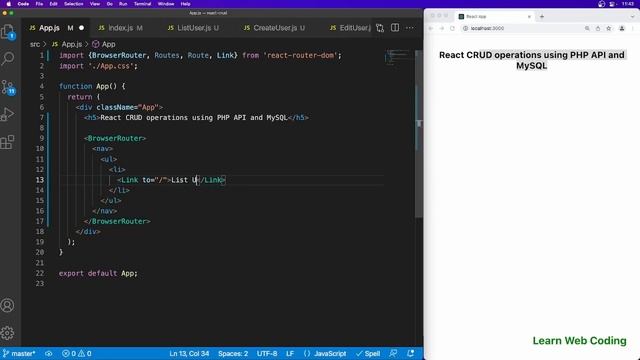Click the import './App.css' line
This screenshot has height=360, width=640.
pos(98,66)
